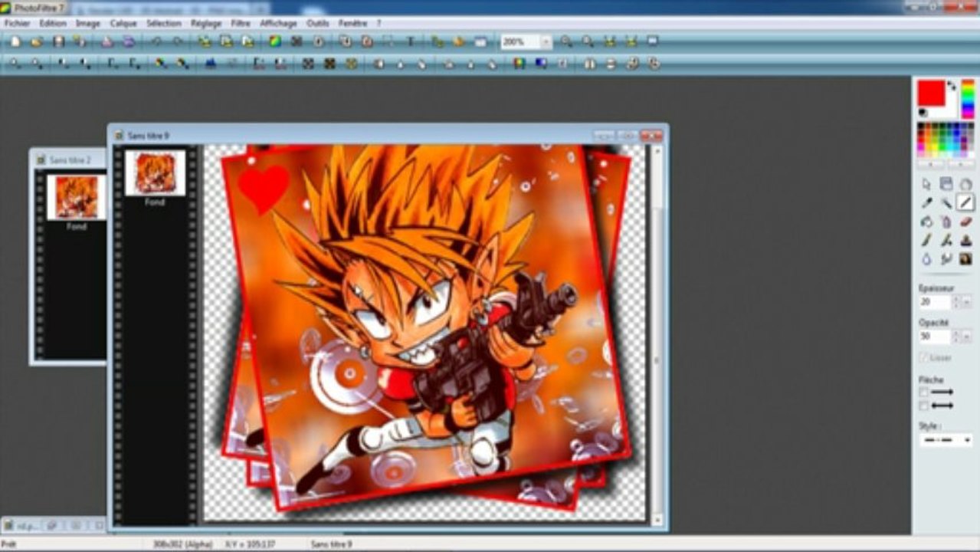
Task: Click the Zoom out magnifier icon
Action: pyautogui.click(x=588, y=41)
